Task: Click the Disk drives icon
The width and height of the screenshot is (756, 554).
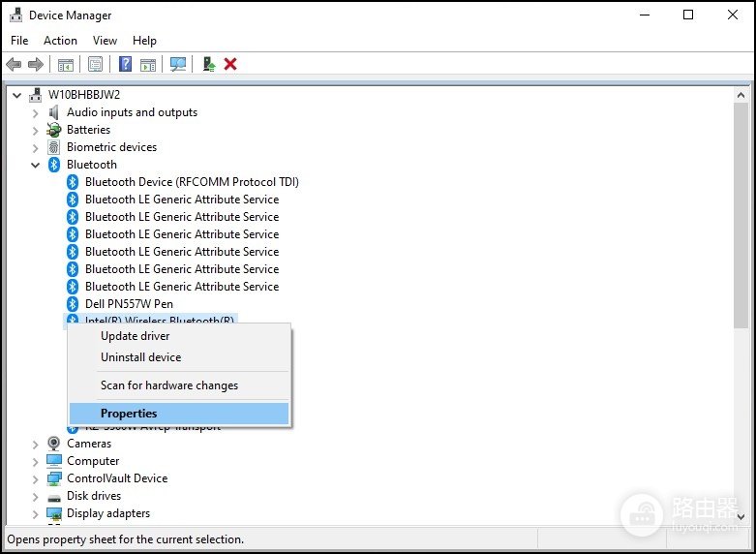Action: (x=54, y=497)
